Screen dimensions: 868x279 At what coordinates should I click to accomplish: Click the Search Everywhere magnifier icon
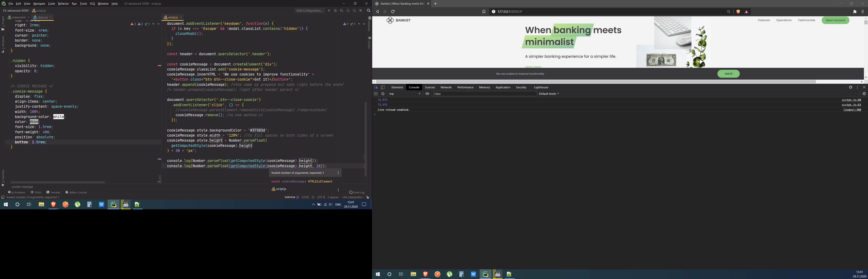click(x=368, y=10)
